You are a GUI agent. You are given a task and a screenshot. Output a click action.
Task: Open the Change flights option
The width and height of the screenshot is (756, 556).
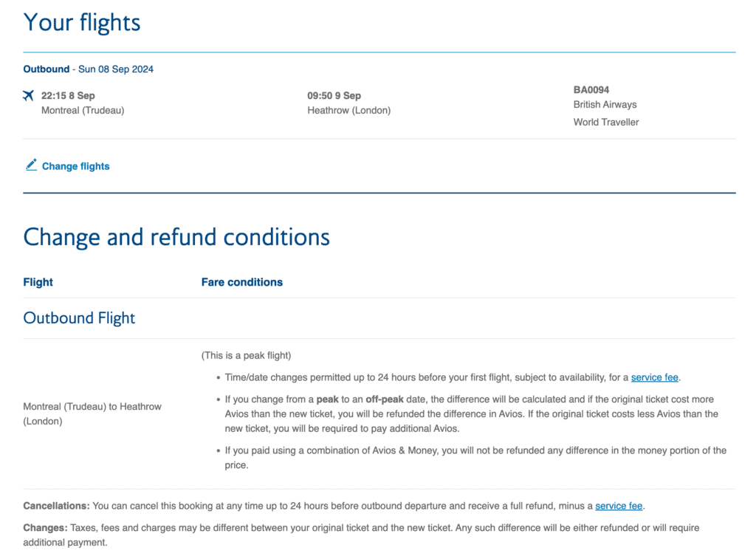click(x=75, y=166)
